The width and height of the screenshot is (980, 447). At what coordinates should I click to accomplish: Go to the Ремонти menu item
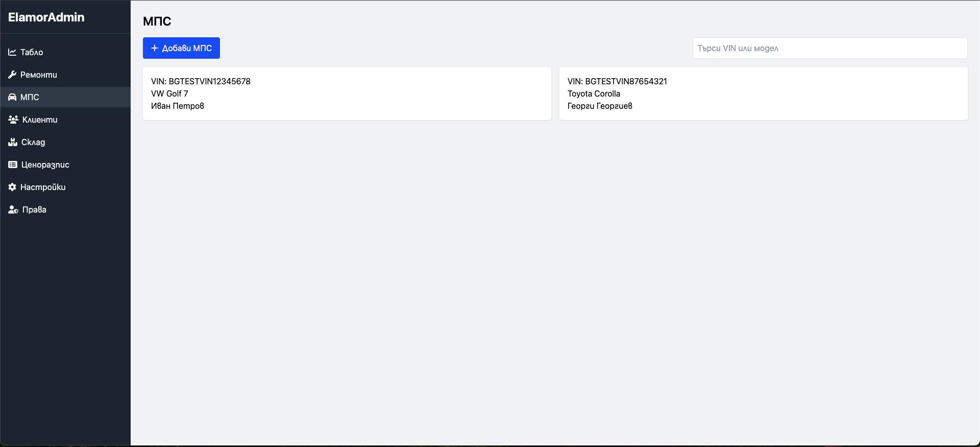tap(39, 75)
